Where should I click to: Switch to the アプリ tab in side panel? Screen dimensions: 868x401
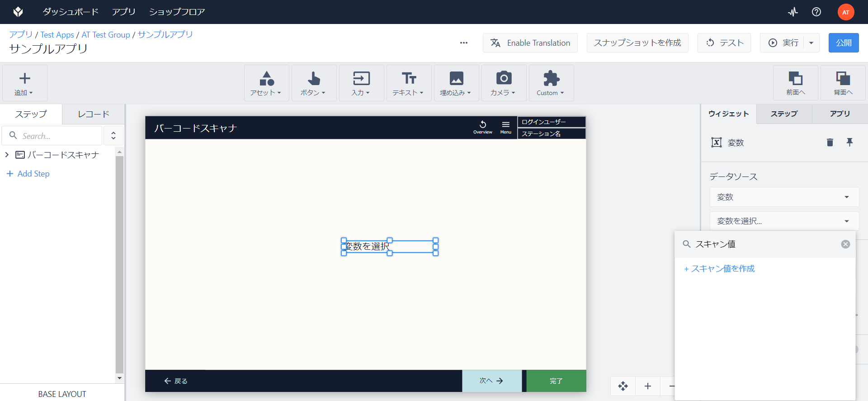pyautogui.click(x=840, y=114)
